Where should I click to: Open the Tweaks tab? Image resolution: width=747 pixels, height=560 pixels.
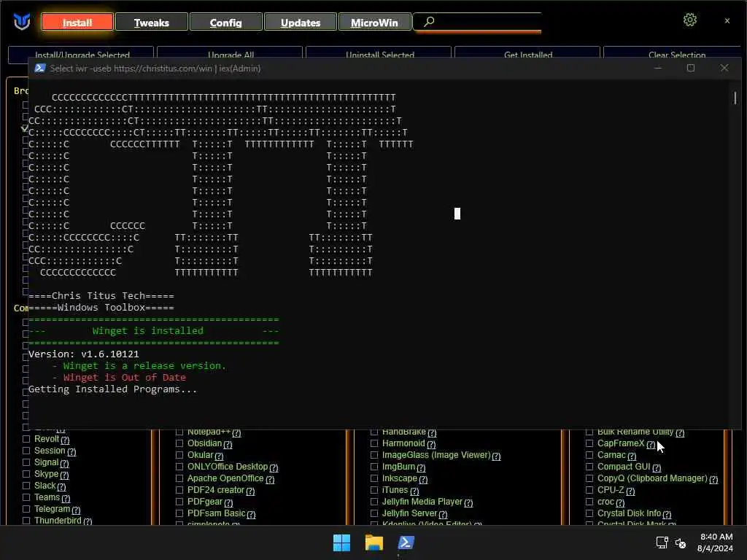point(152,22)
